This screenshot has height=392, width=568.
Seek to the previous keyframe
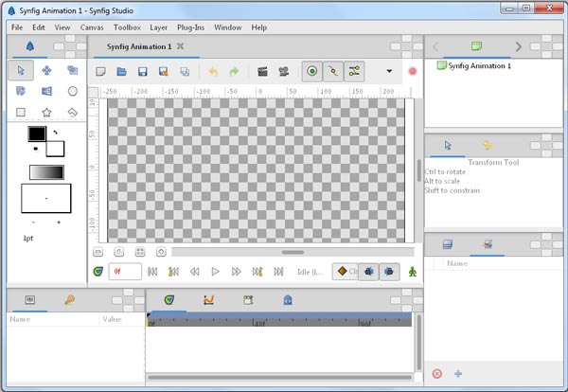173,272
